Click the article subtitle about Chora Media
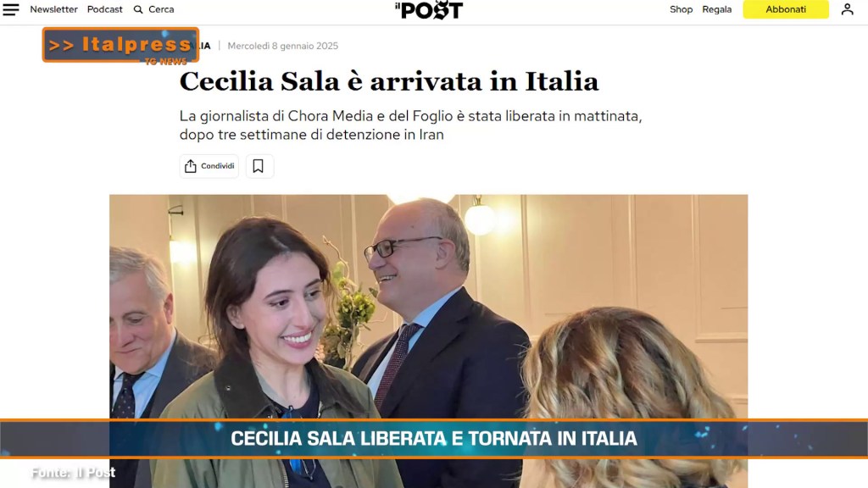868x488 pixels. [410, 125]
